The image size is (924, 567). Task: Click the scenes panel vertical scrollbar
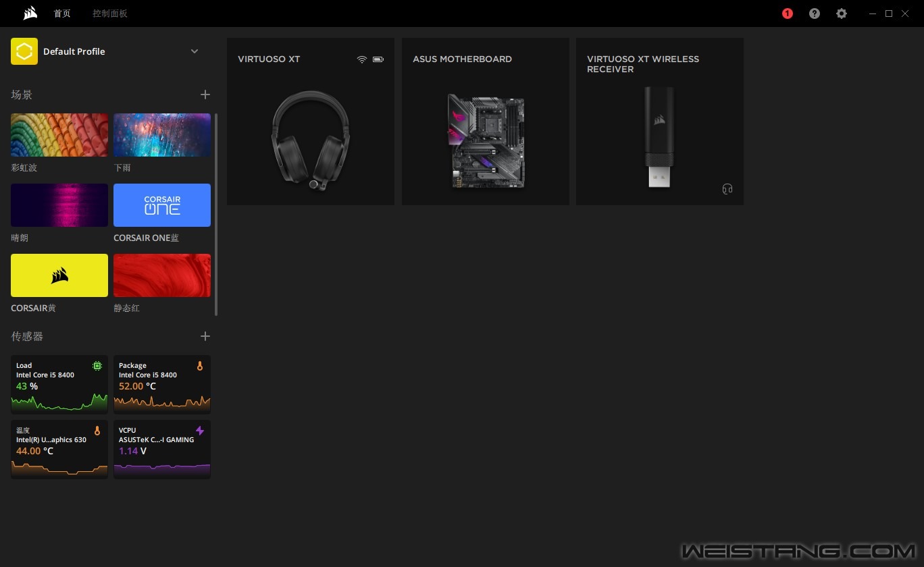(216, 215)
